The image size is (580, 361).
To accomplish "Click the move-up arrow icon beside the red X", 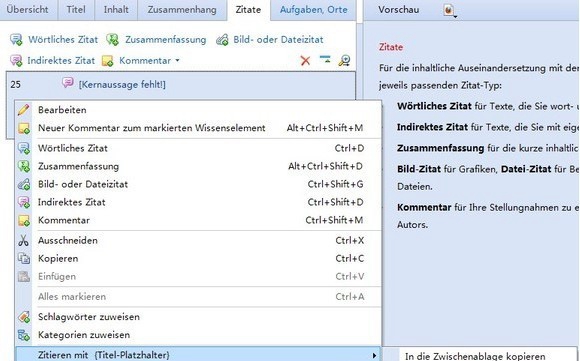I will coord(325,59).
